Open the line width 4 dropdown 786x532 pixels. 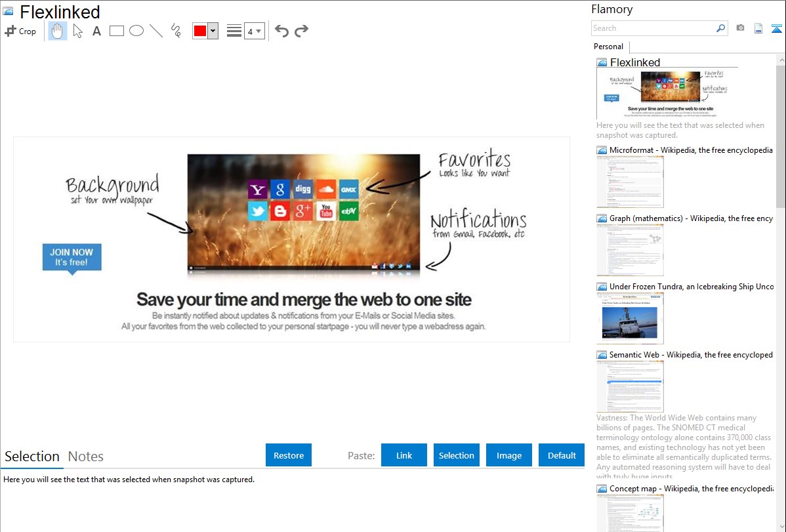255,31
